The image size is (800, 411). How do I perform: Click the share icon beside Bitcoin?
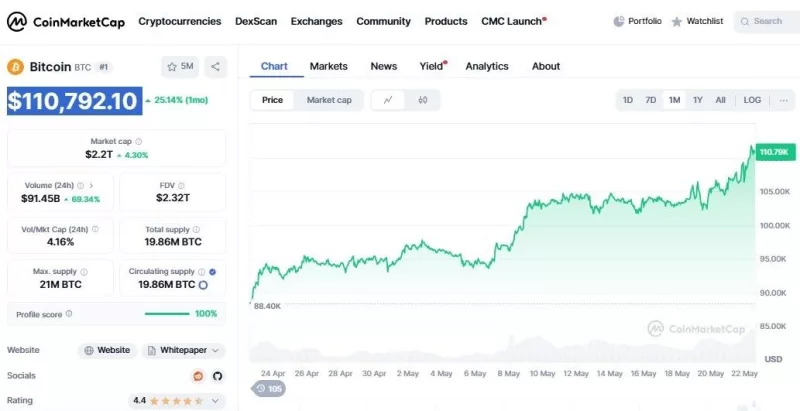[x=215, y=67]
